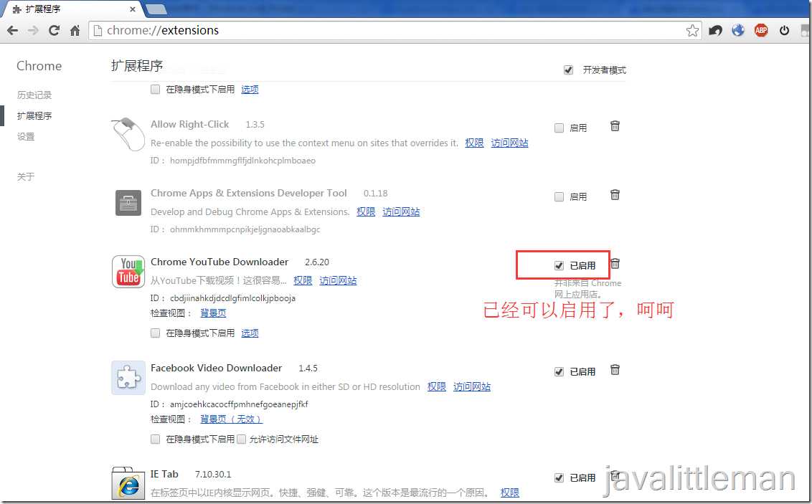The height and width of the screenshot is (504, 812).
Task: Select the YouTube Downloader ID cbdjiinahkdjdcdlgfimlcolkjpbooja
Action: pos(232,298)
